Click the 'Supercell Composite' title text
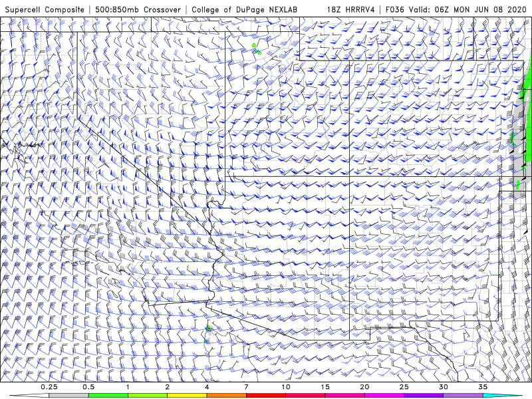This screenshot has width=532, height=399. [45, 9]
